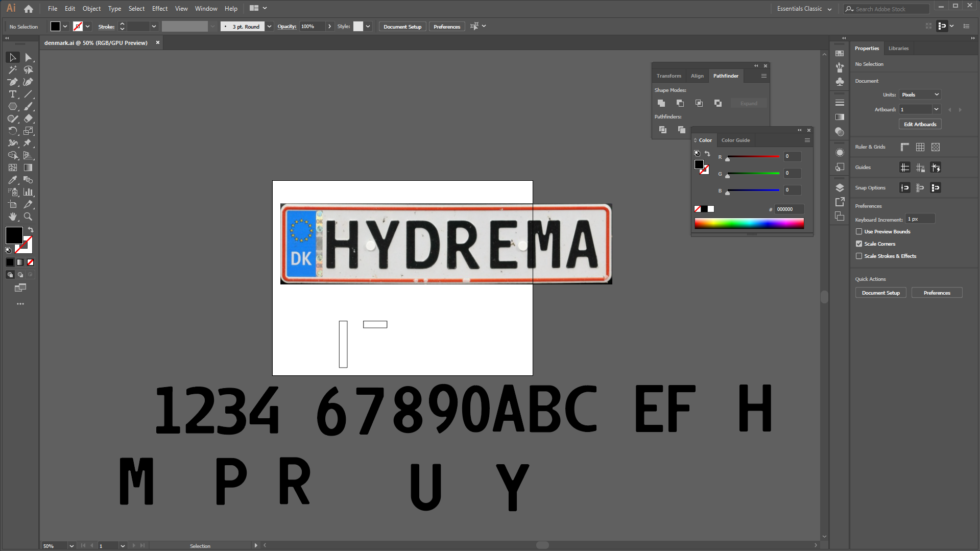Screen dimensions: 980x551
Task: Uncheck Scale Corners option
Action: click(859, 244)
